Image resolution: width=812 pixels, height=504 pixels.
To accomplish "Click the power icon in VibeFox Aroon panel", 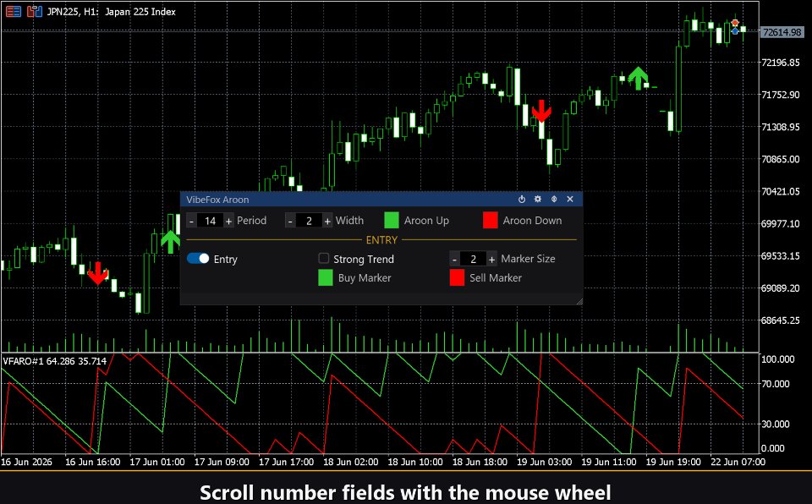I will click(522, 199).
